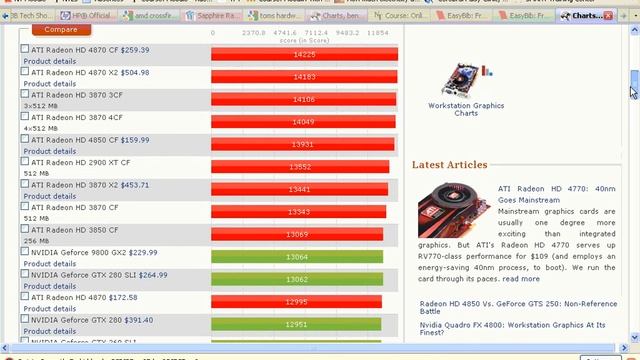Open Product details for Radeon HD 3870 X2
640x360 pixels.
50,196
